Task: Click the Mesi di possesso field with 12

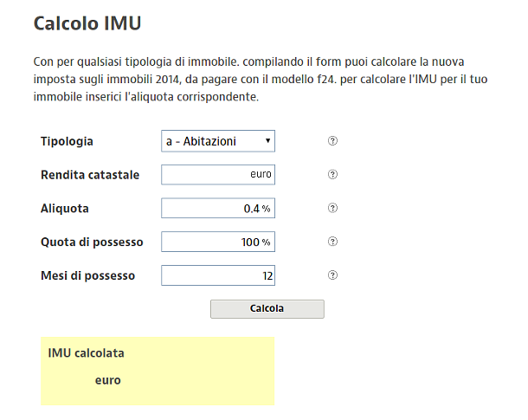Action: pyautogui.click(x=218, y=276)
